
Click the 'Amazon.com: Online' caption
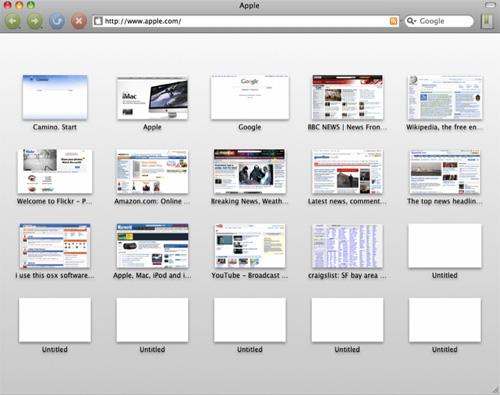[x=152, y=201]
